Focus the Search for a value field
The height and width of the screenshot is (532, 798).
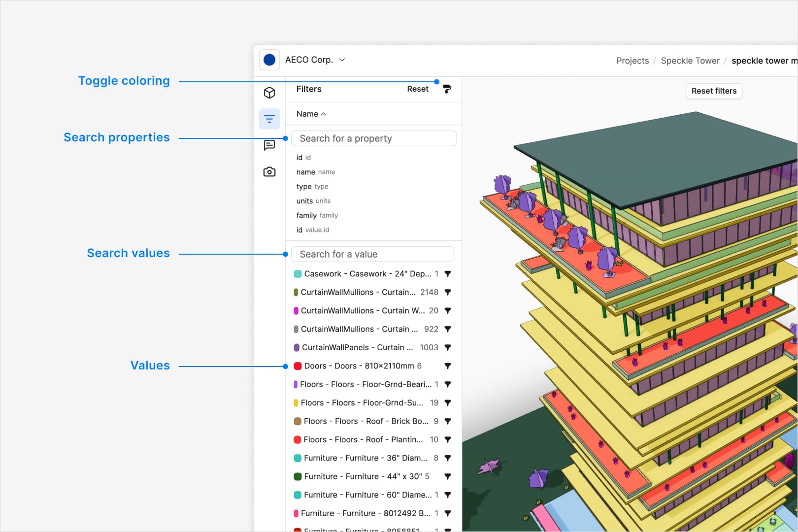tap(373, 255)
